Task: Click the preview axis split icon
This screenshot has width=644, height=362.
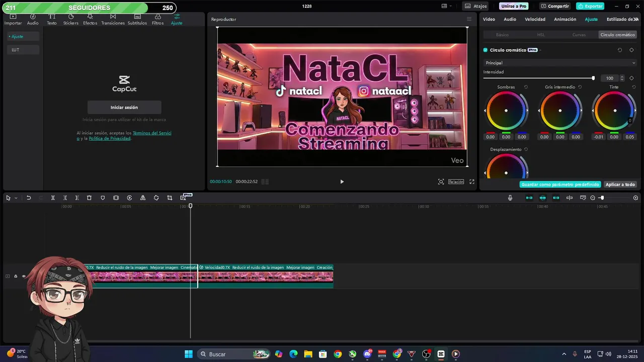Action: pyautogui.click(x=570, y=198)
